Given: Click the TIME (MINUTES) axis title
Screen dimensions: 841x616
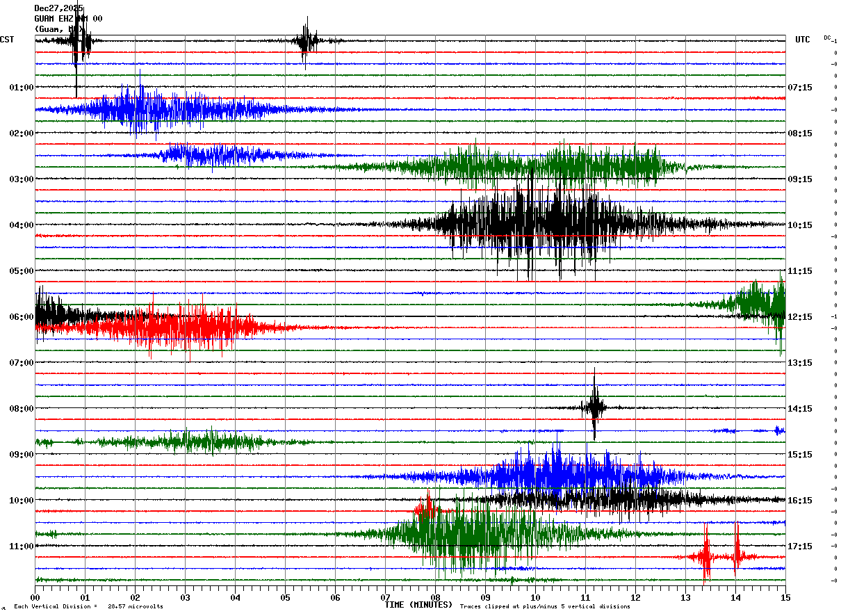Looking at the screenshot, I should [x=418, y=605].
